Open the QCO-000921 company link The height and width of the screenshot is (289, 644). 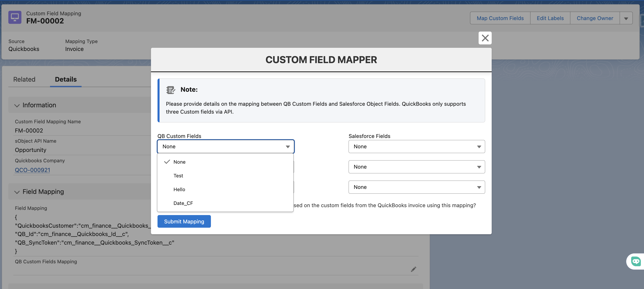coord(32,170)
